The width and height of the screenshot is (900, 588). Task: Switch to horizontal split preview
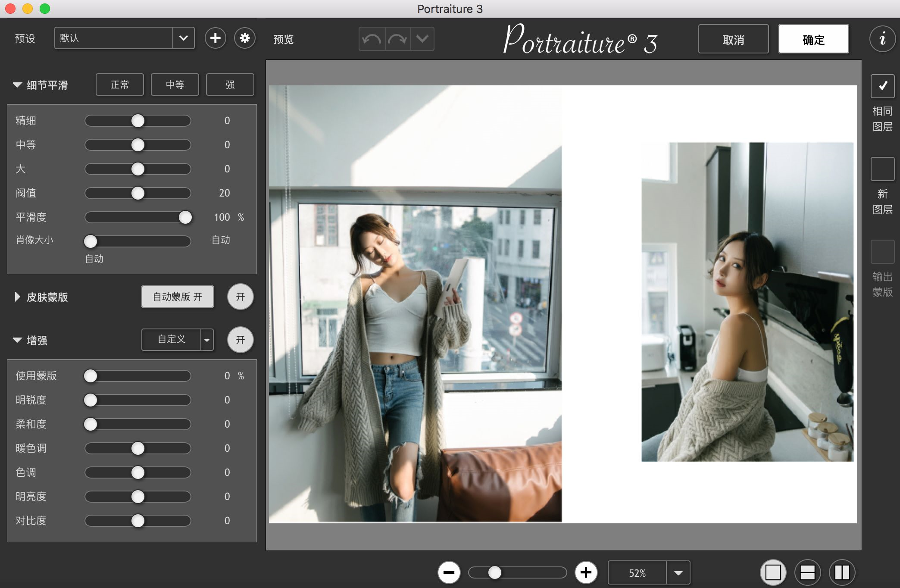(x=807, y=572)
